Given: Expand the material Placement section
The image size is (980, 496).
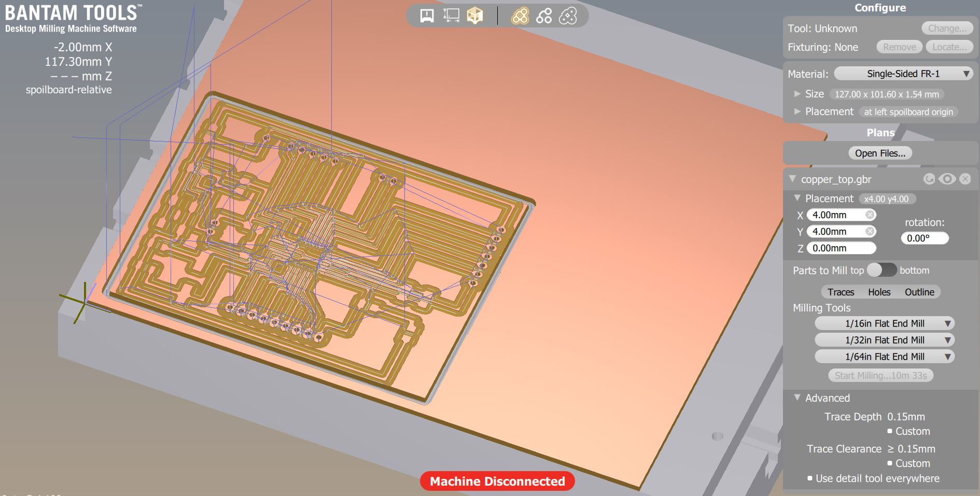Looking at the screenshot, I should coord(797,111).
